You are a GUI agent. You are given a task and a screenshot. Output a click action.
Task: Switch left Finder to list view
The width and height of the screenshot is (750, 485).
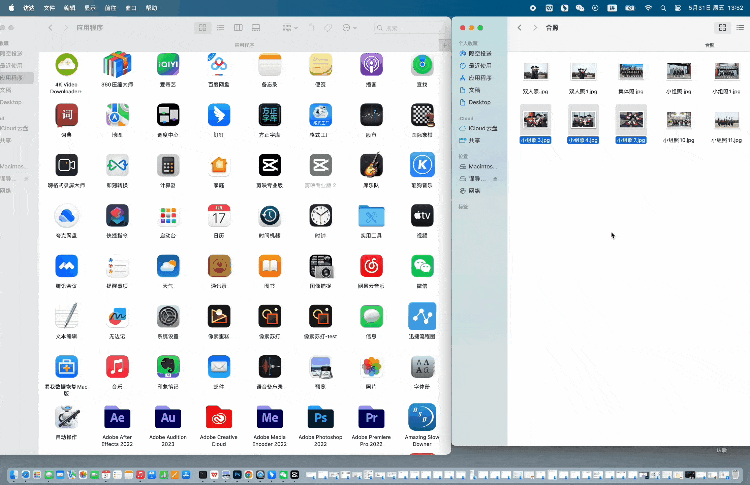coord(221,27)
